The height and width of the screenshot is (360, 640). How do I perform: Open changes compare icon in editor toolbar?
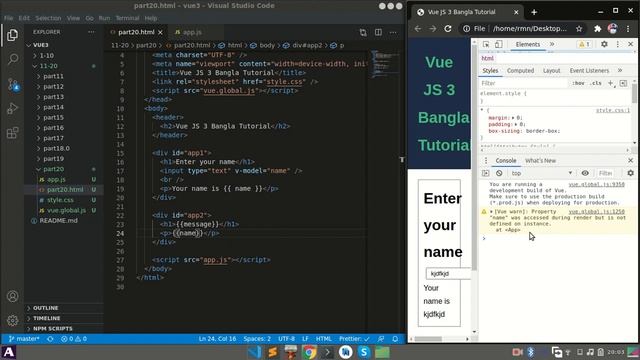363,32
